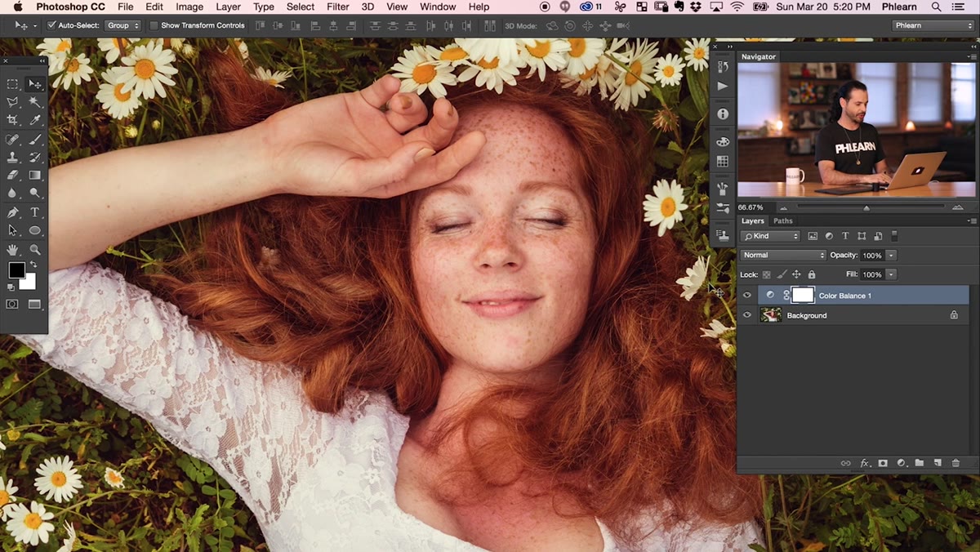
Task: Add a layer mask
Action: click(883, 463)
